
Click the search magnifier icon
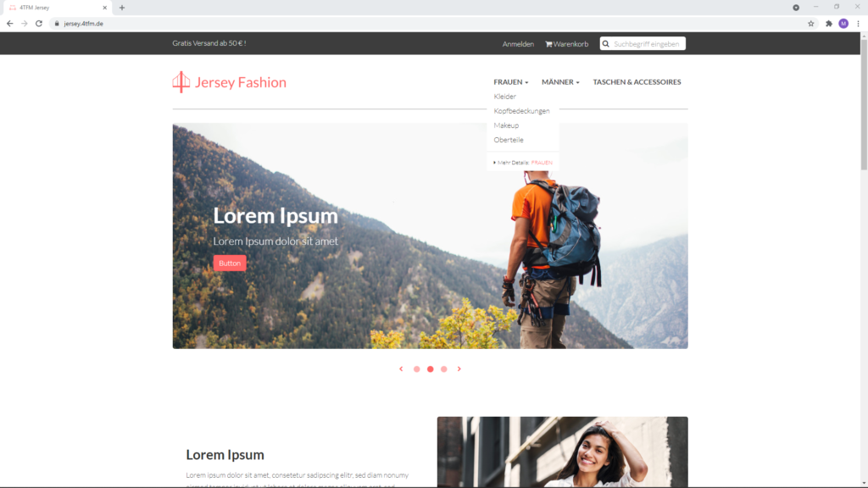(x=606, y=44)
